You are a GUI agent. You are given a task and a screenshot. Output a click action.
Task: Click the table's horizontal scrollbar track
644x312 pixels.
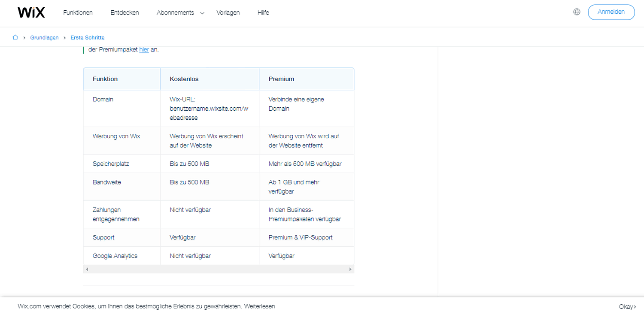[219, 269]
